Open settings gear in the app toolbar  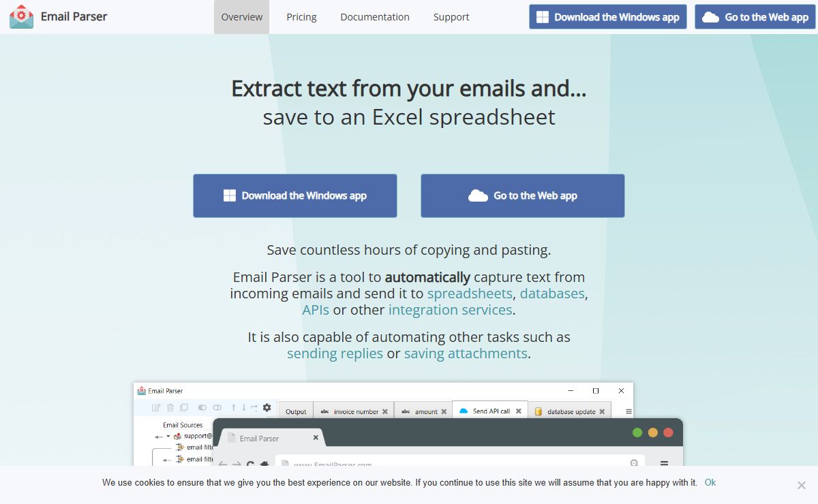(267, 408)
